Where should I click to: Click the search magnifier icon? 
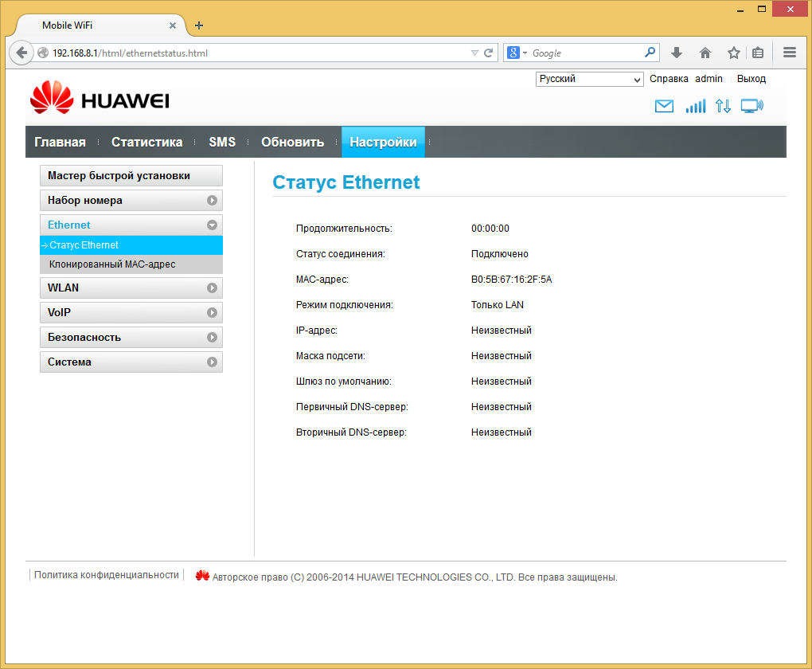650,53
